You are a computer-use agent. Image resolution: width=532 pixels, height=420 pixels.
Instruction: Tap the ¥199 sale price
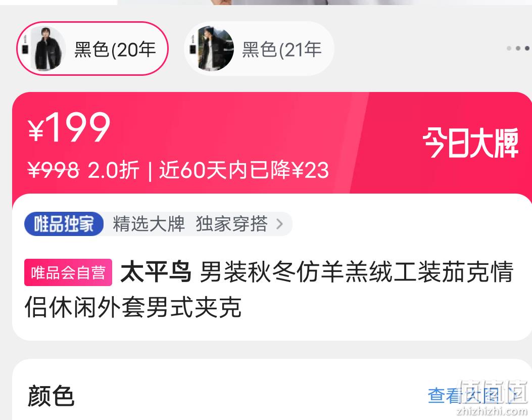coord(69,127)
